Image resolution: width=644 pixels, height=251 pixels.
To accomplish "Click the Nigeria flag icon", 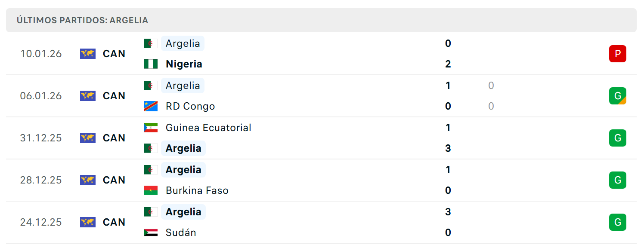I will 151,64.
